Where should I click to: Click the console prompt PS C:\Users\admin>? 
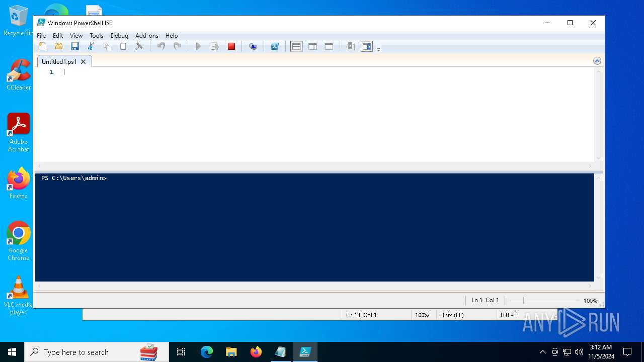[74, 178]
